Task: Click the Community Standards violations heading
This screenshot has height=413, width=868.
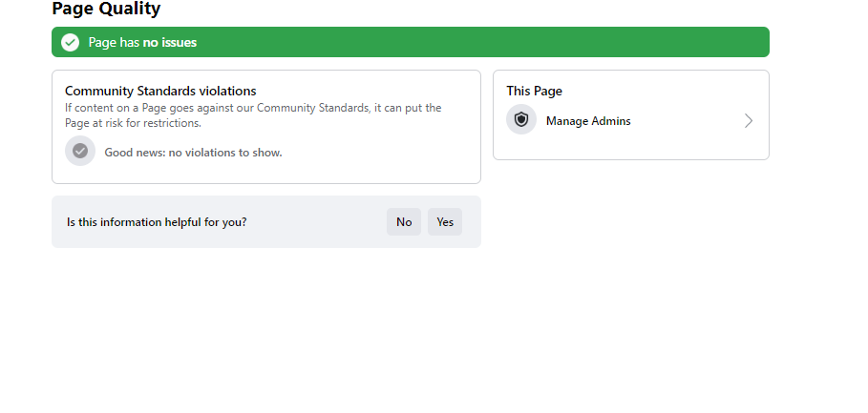Action: pos(160,91)
